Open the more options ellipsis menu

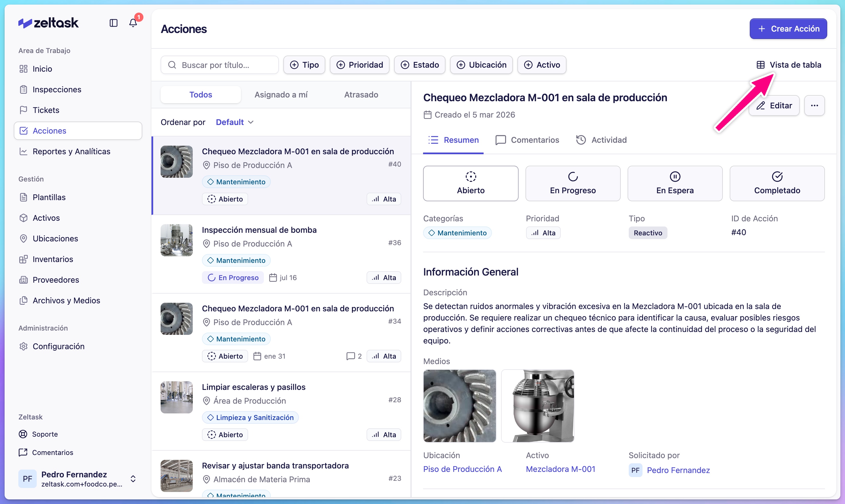814,106
